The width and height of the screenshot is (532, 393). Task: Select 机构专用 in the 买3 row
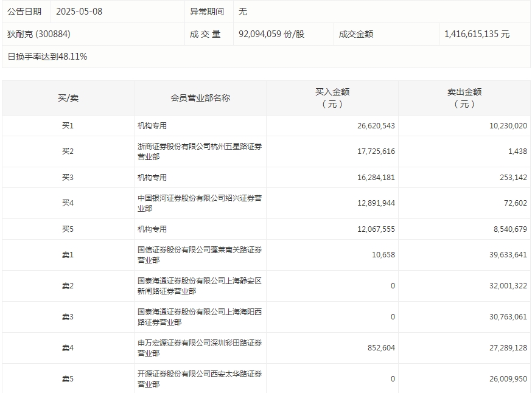[152, 178]
